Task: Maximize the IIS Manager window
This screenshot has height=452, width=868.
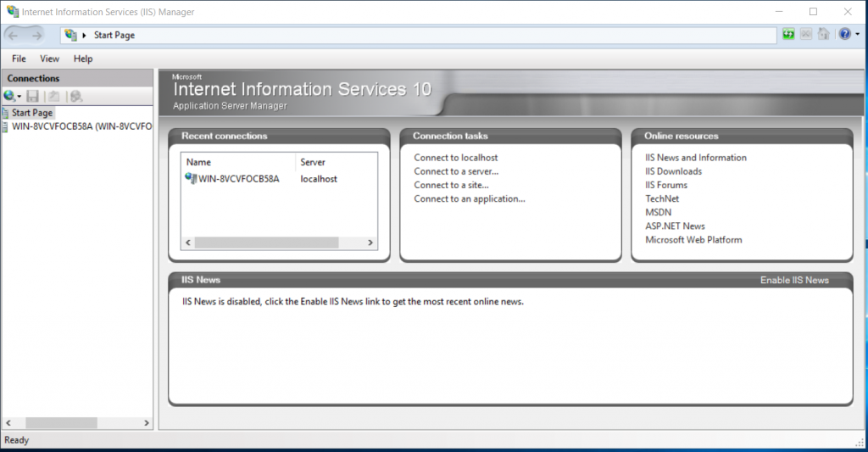Action: [813, 11]
